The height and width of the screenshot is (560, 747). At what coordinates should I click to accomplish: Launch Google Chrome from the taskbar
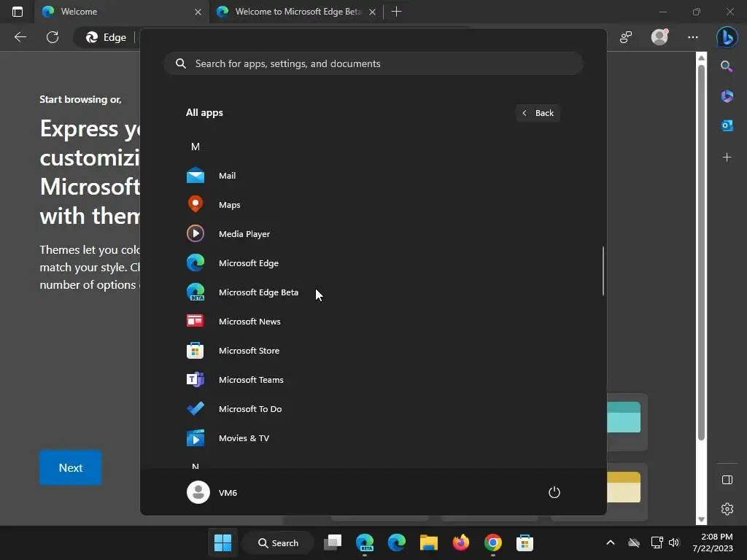(x=493, y=542)
